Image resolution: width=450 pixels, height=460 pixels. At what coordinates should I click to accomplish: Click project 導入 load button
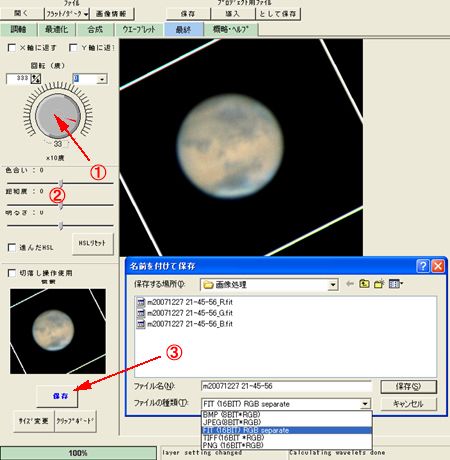pos(233,14)
